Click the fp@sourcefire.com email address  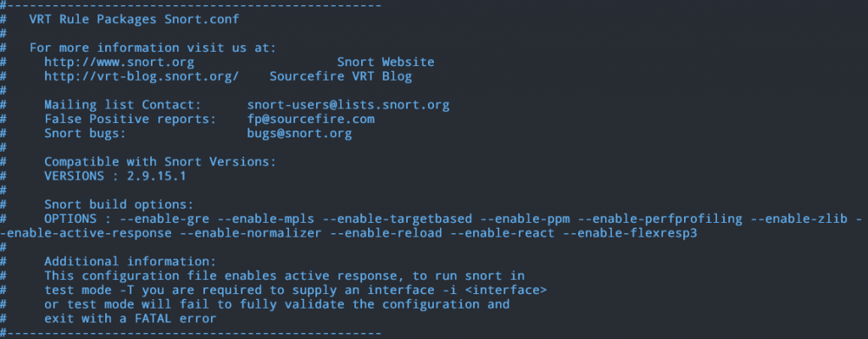coord(310,119)
